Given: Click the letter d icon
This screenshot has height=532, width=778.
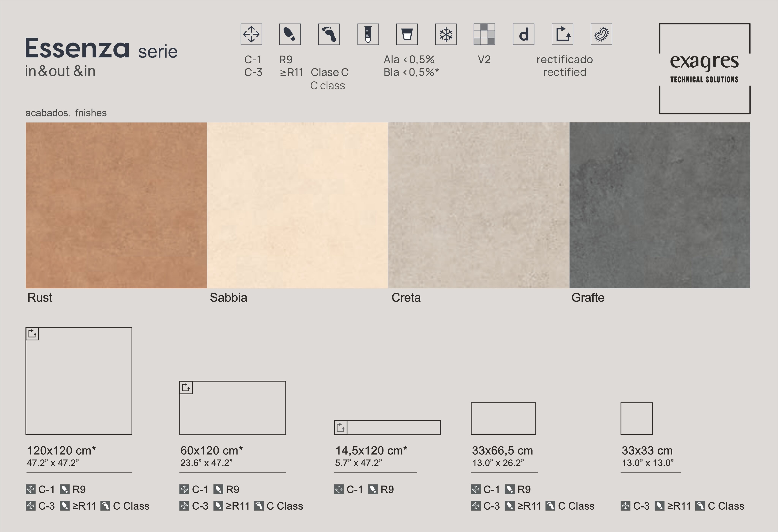Looking at the screenshot, I should [524, 34].
